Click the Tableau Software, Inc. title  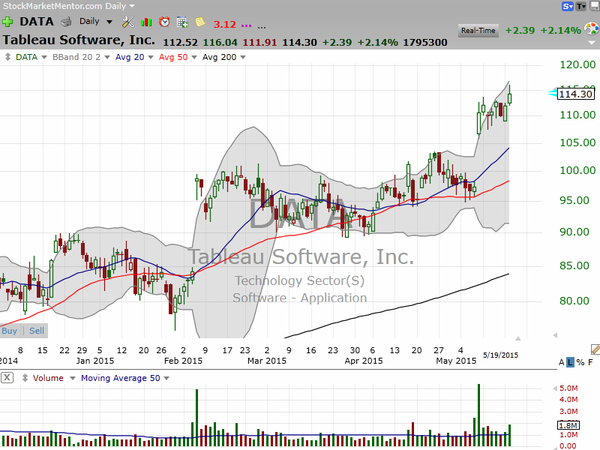[x=79, y=40]
